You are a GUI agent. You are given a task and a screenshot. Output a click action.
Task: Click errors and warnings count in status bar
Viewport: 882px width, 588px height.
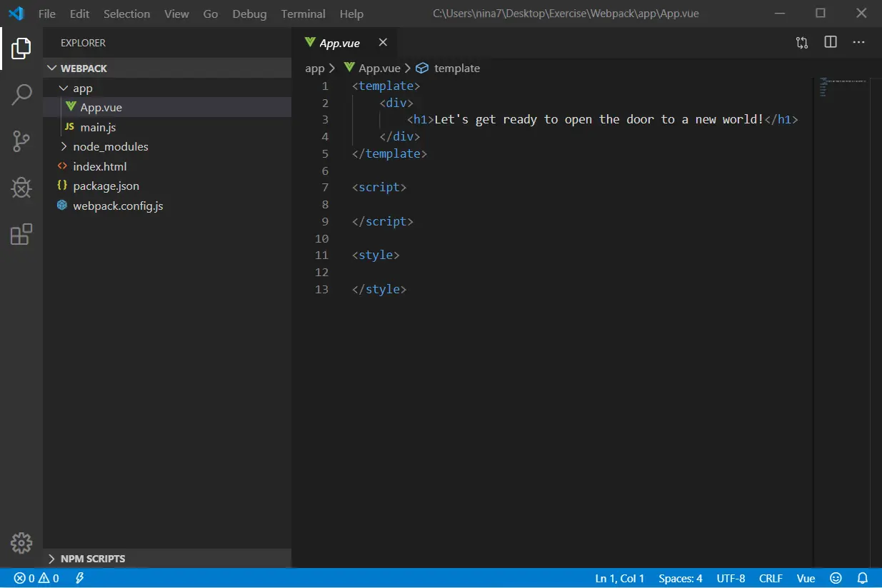(x=36, y=578)
